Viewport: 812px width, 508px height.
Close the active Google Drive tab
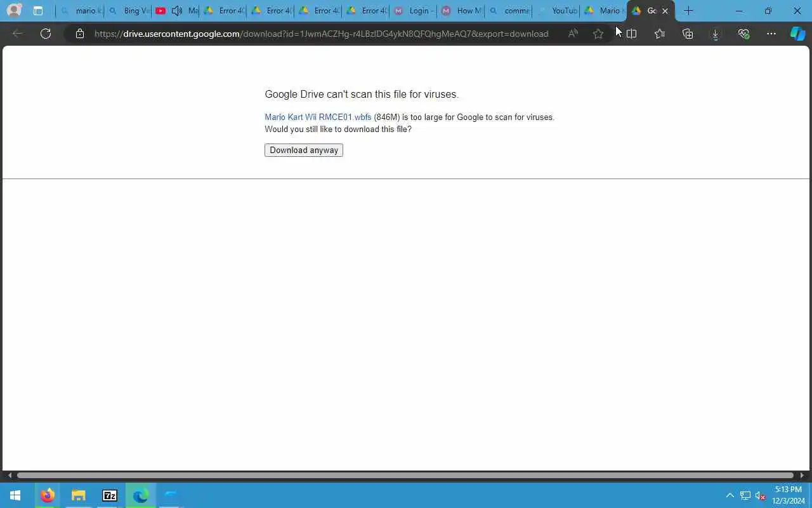[665, 11]
